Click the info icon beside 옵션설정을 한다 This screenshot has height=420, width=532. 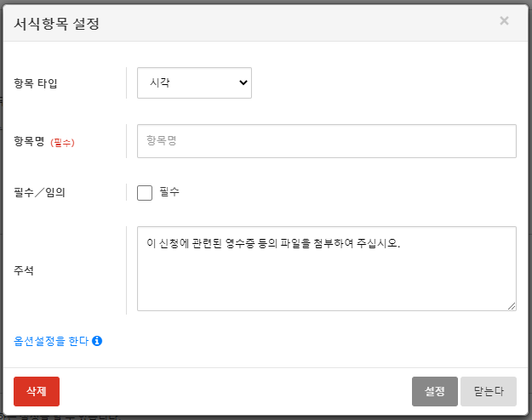(x=97, y=341)
